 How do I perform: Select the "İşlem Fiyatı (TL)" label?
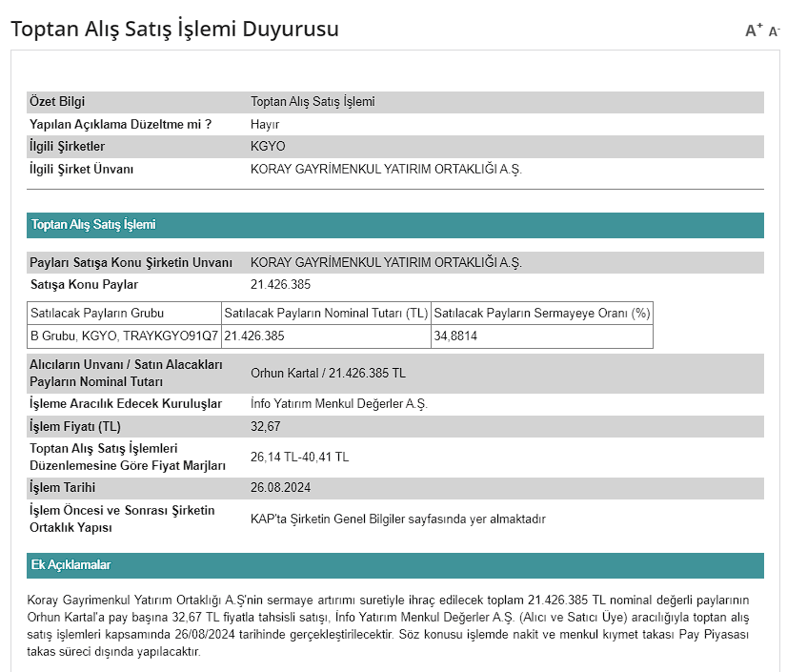tap(74, 426)
